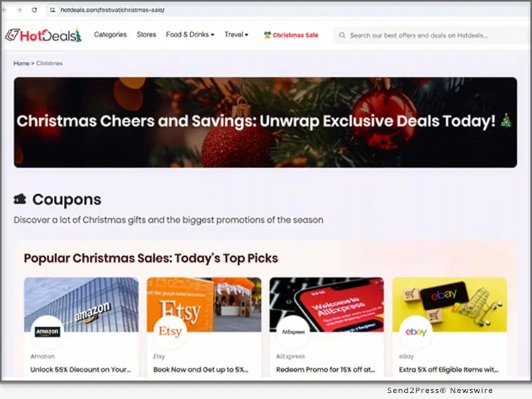Go to Home breadcrumb link
Viewport: 532px width, 399px height.
coord(21,63)
